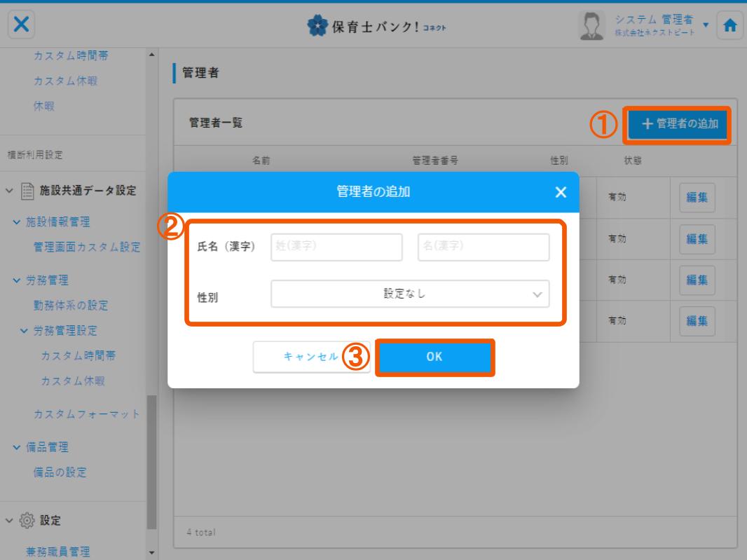Image resolution: width=747 pixels, height=560 pixels.
Task: Click the 保育士バンク! logo
Action: click(373, 27)
